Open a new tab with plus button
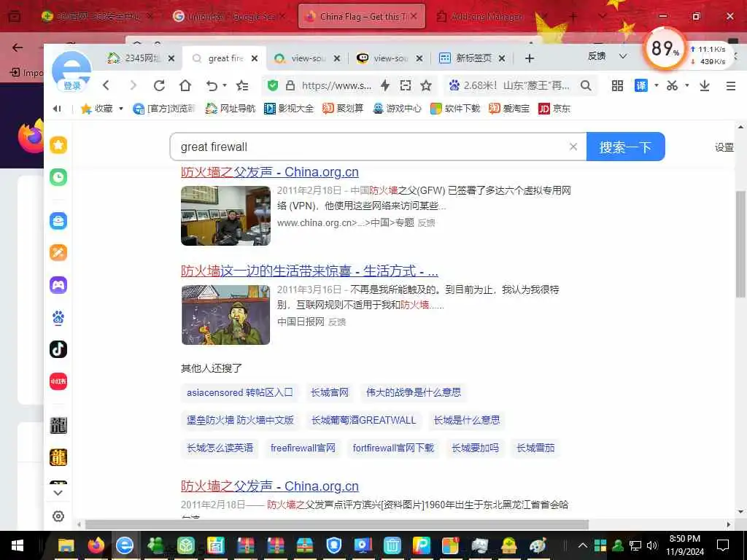 tap(530, 58)
